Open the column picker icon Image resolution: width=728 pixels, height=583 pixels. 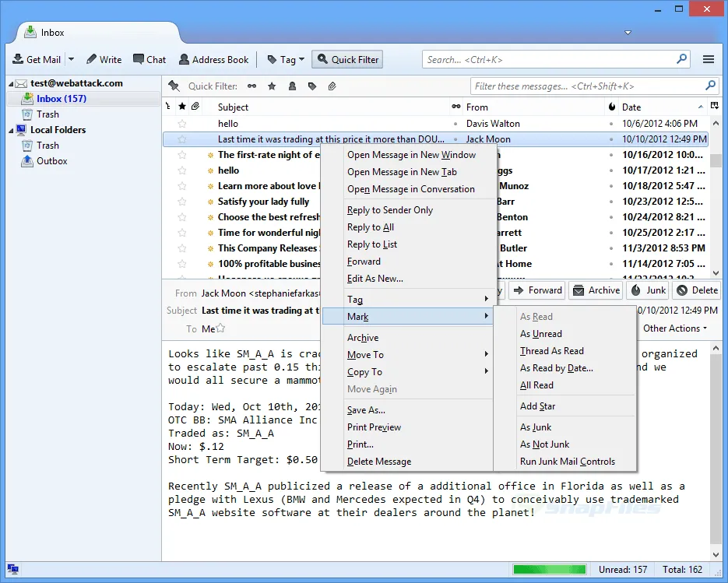715,107
